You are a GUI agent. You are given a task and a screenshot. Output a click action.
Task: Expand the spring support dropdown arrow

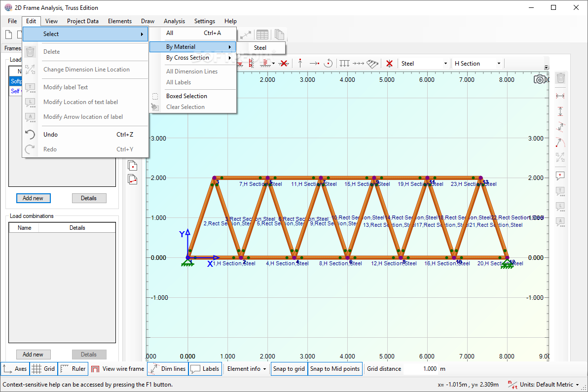click(x=273, y=63)
